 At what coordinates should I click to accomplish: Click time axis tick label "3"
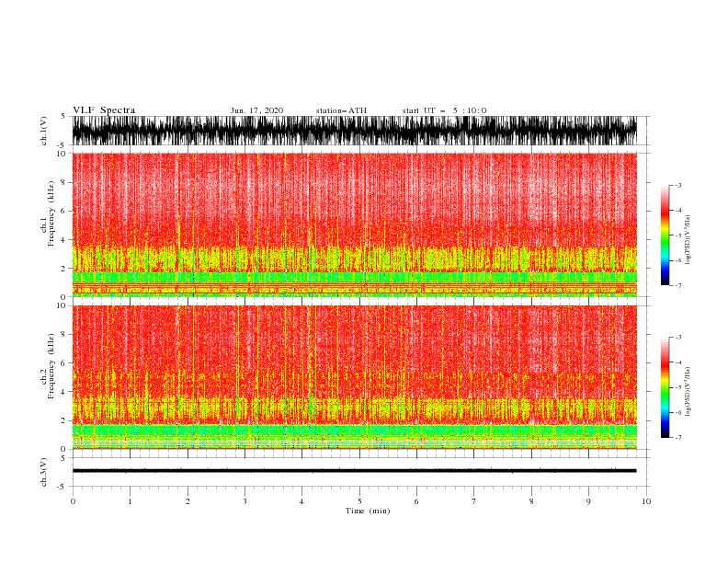click(x=245, y=501)
